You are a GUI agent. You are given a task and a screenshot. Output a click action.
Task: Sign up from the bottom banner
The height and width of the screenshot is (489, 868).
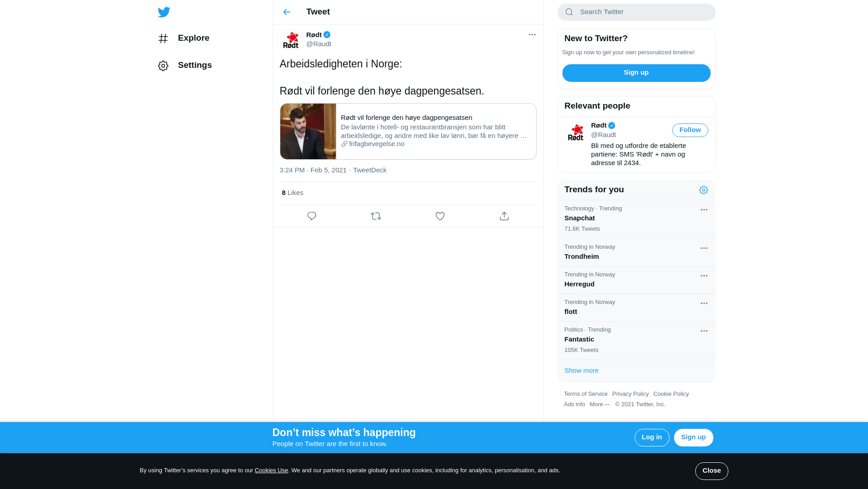(x=693, y=437)
